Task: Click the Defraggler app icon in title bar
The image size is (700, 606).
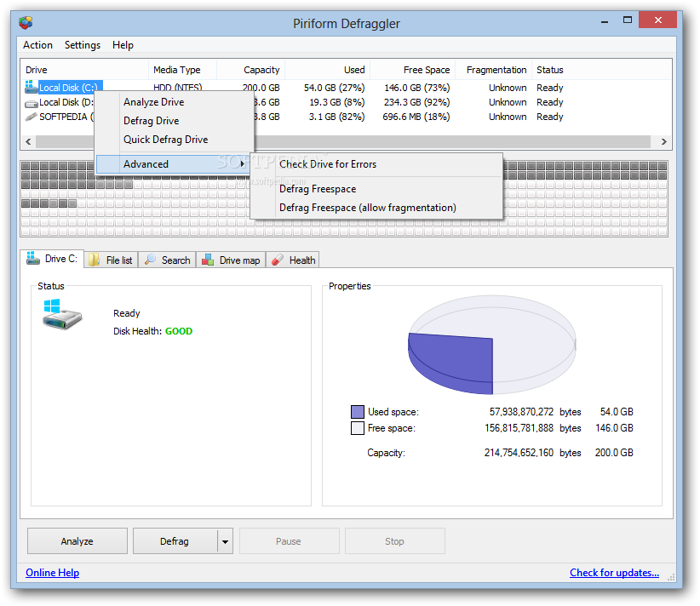Action: (26, 22)
